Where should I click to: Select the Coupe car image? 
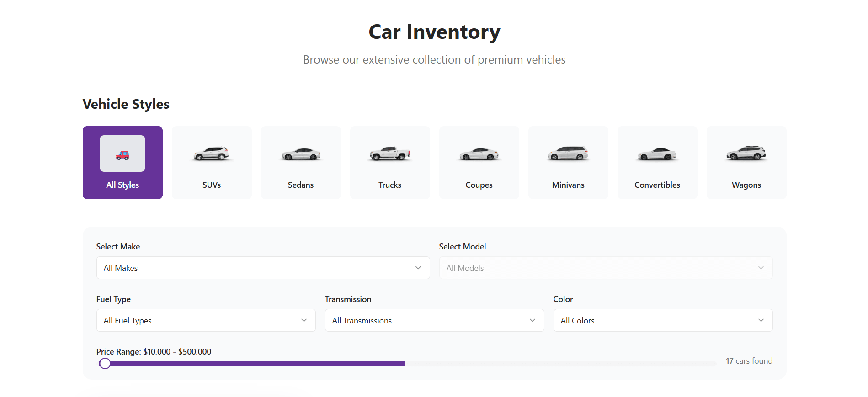click(479, 154)
